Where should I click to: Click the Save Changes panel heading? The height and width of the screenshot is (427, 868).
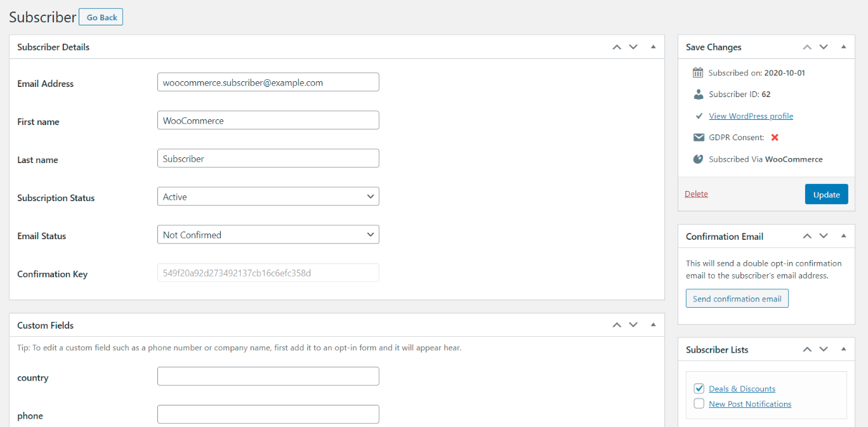tap(714, 48)
